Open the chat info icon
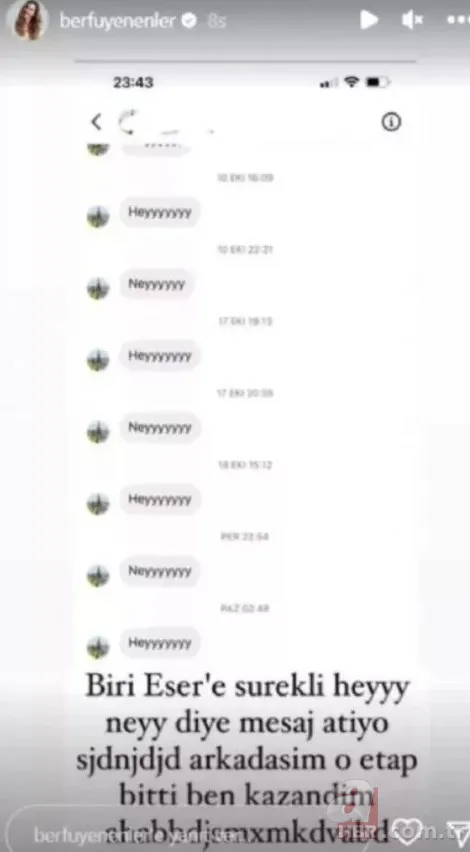The height and width of the screenshot is (852, 470). (x=391, y=122)
